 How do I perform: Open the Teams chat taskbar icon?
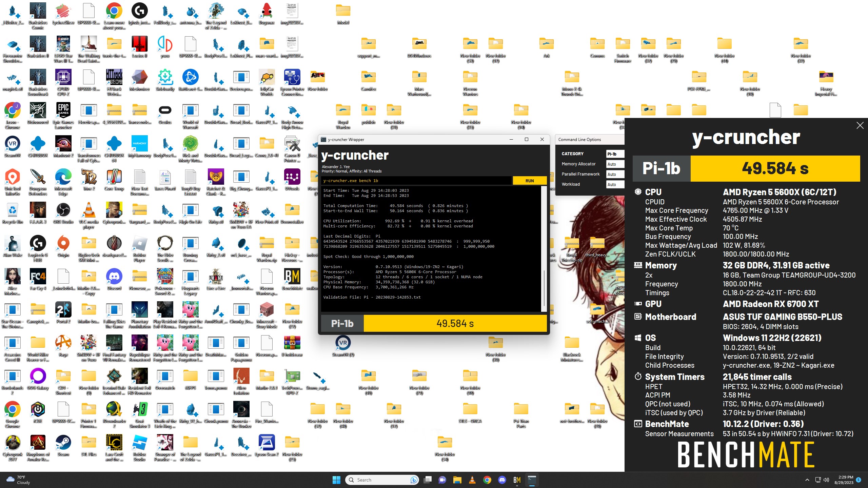pos(442,480)
